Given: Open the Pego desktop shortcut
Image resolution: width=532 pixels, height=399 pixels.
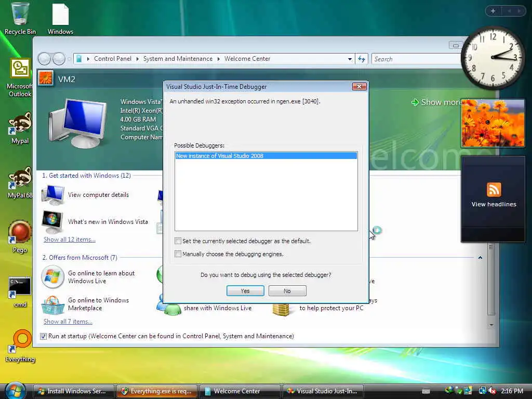Looking at the screenshot, I should tap(20, 237).
